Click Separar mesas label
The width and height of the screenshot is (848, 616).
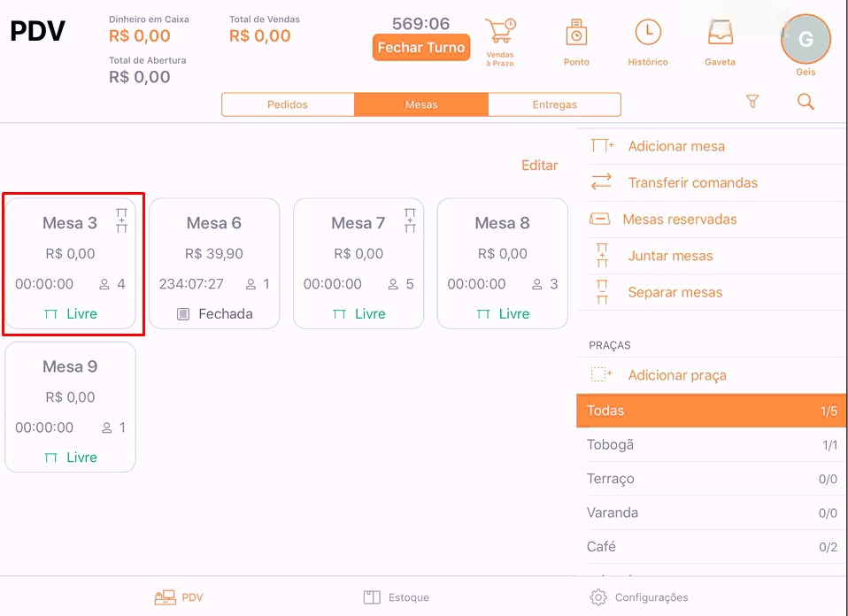point(675,293)
